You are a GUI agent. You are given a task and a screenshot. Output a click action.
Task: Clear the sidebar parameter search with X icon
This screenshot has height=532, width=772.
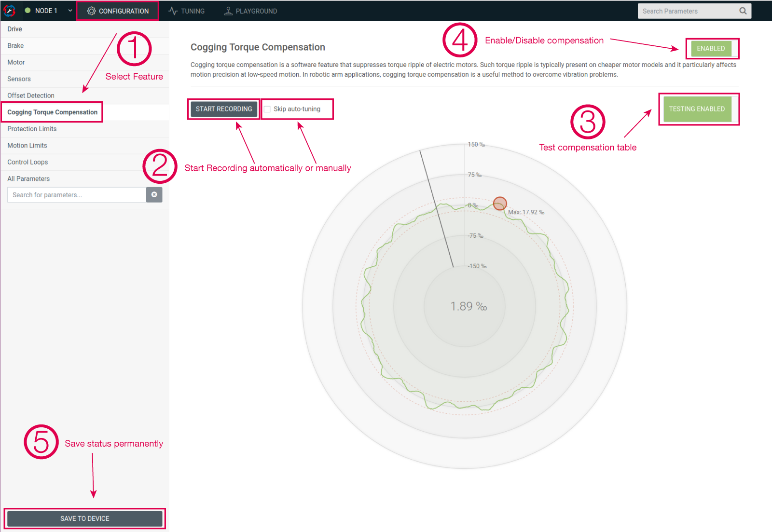click(154, 195)
